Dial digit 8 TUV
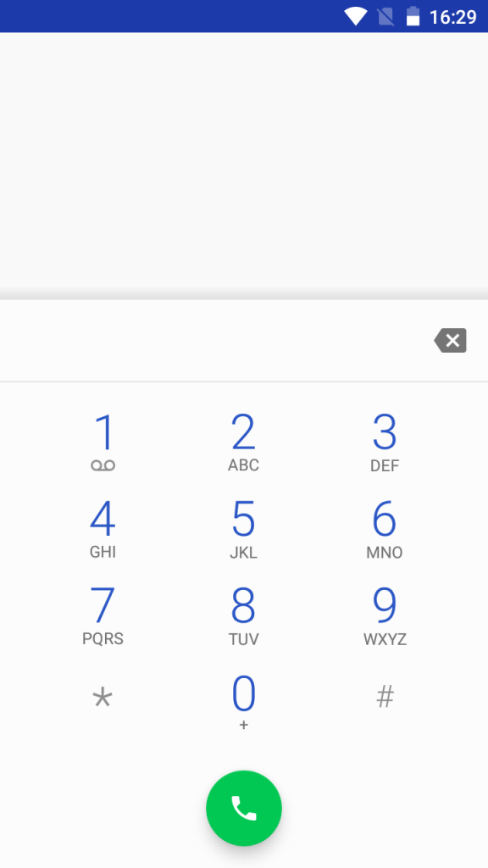 tap(243, 616)
